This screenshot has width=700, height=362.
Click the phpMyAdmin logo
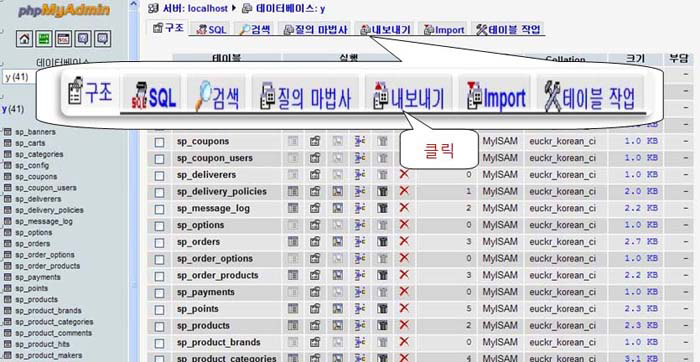(x=64, y=10)
